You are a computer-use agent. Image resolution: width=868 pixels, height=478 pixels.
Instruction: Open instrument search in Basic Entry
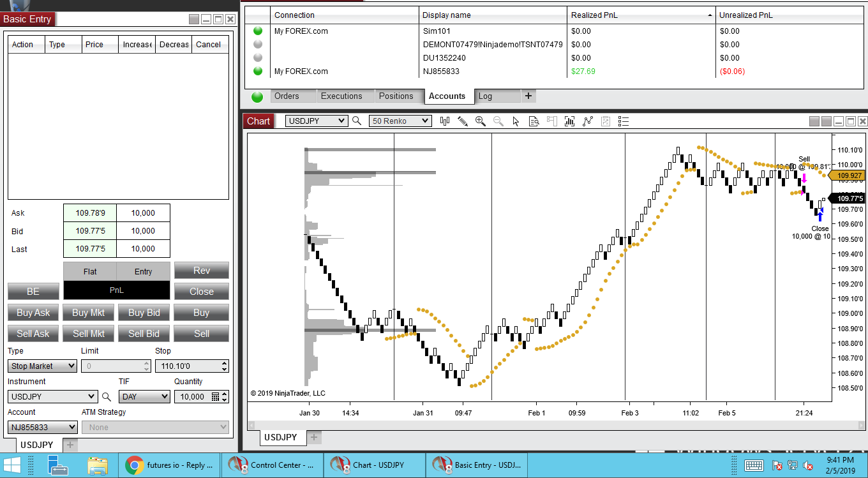[x=107, y=396]
